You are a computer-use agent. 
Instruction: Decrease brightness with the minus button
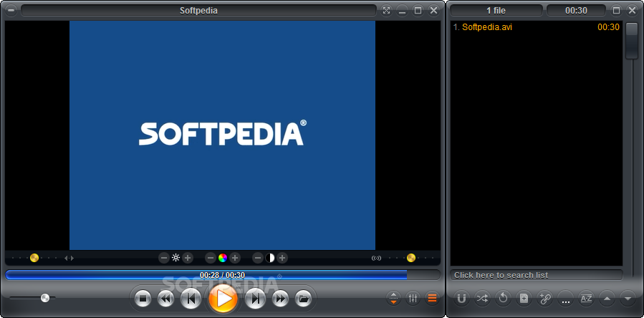(x=164, y=258)
